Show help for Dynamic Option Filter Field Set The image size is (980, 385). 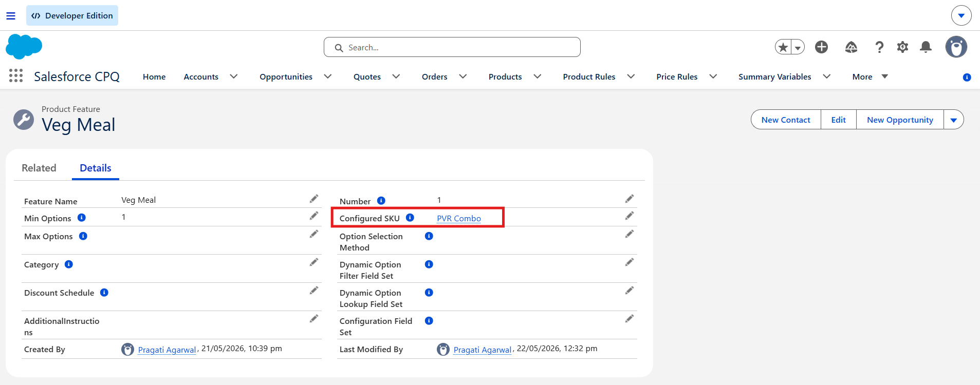tap(429, 264)
